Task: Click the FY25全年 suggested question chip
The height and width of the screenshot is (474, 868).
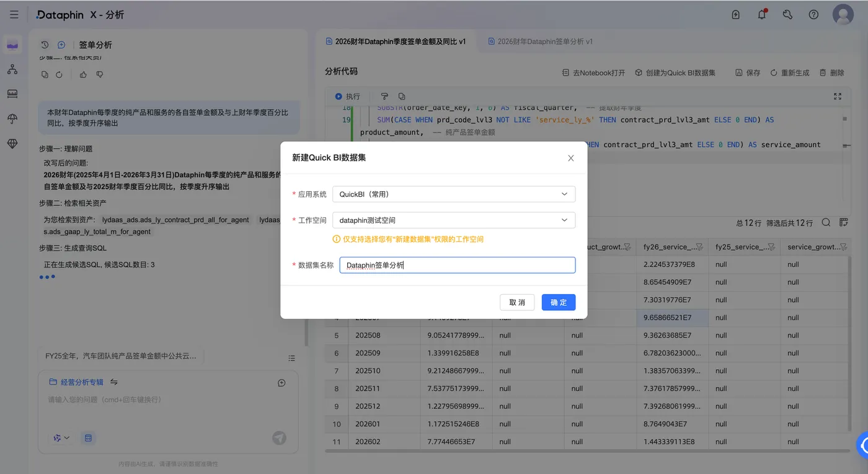Action: [x=121, y=356]
